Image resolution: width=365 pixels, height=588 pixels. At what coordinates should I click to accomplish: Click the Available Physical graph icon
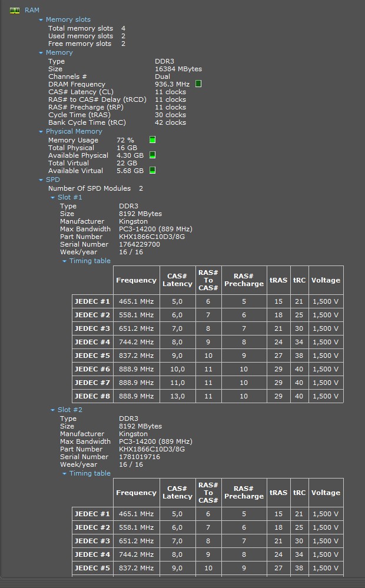pyautogui.click(x=152, y=155)
